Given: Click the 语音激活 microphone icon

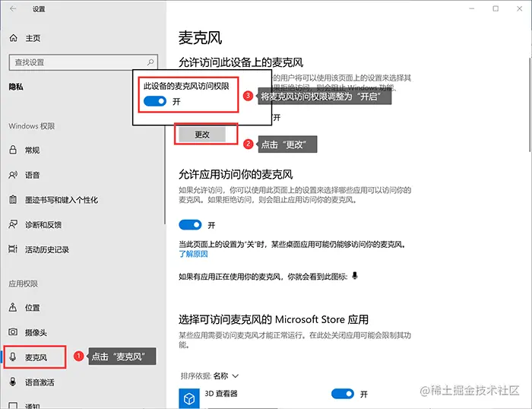Looking at the screenshot, I should 13,382.
